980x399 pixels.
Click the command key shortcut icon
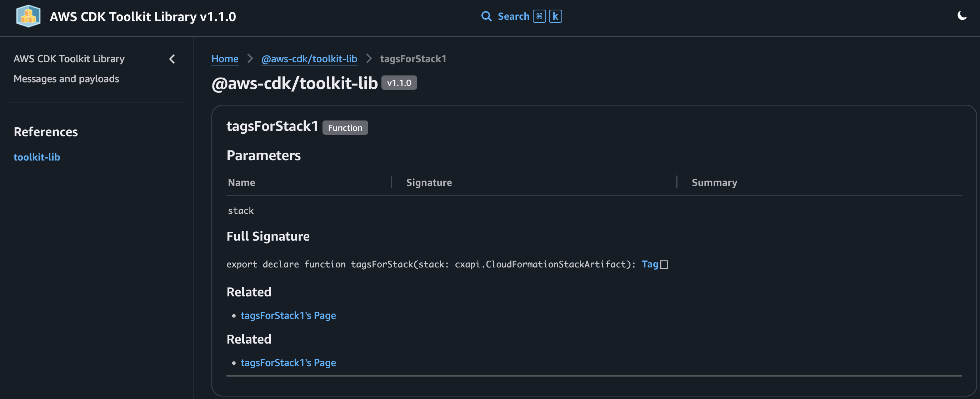point(539,16)
